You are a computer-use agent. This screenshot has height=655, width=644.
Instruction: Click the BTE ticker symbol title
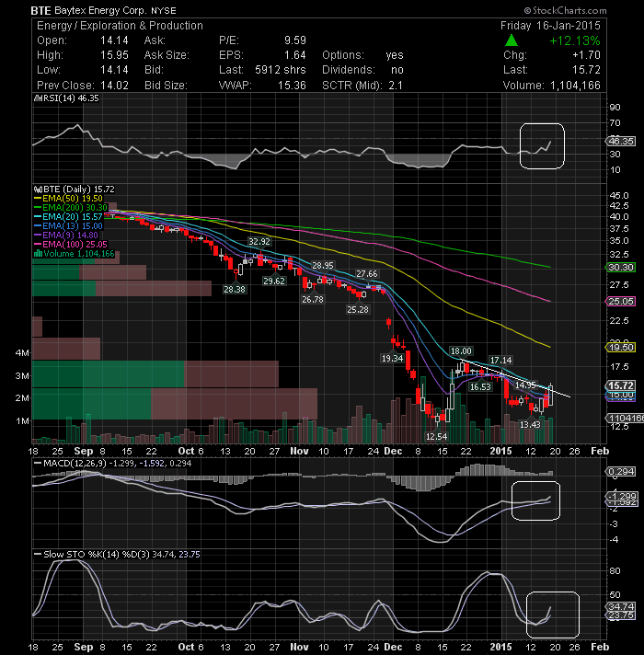tap(40, 10)
